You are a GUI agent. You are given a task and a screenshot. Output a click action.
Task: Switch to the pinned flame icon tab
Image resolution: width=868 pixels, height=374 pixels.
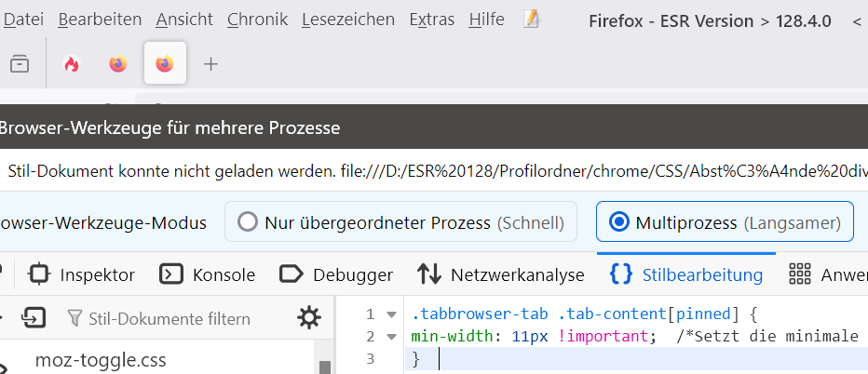[x=72, y=64]
